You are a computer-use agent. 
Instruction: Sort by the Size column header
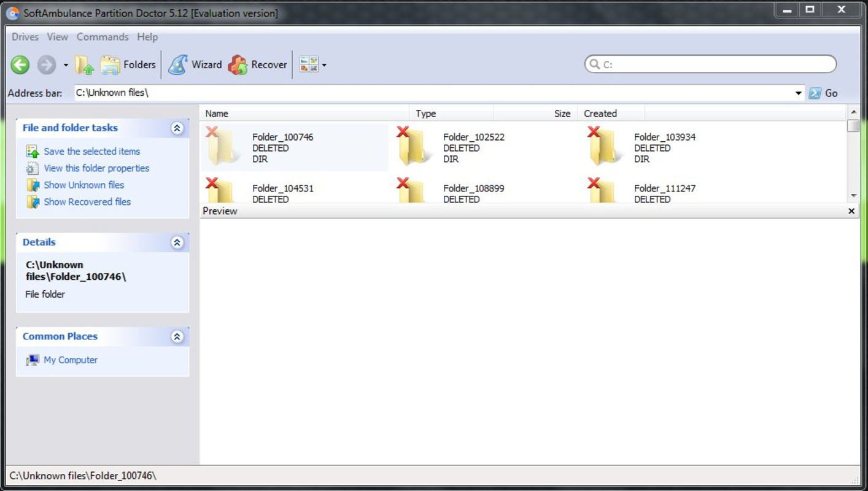(535, 114)
